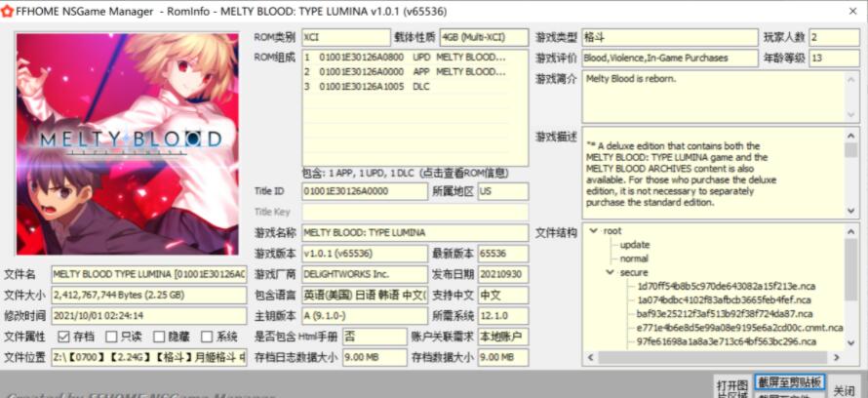868x398 pixels.
Task: Click the 所属地区 US field
Action: tap(503, 191)
